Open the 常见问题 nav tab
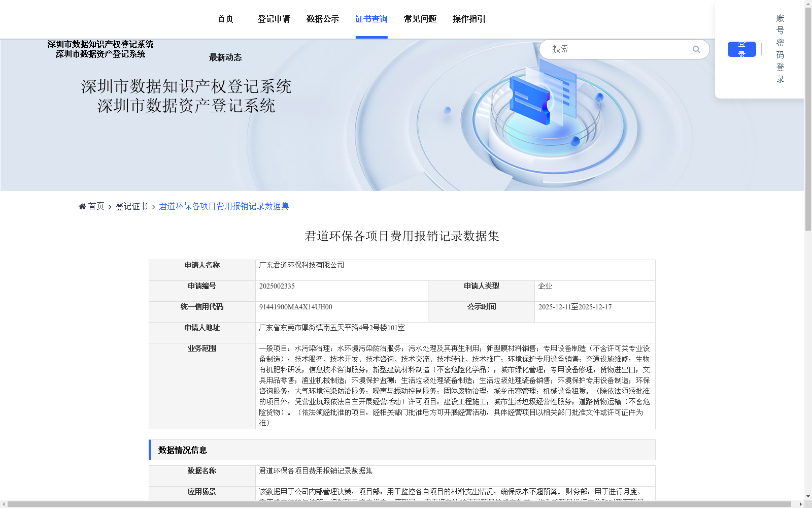Viewport: 812px width, 508px height. point(420,19)
